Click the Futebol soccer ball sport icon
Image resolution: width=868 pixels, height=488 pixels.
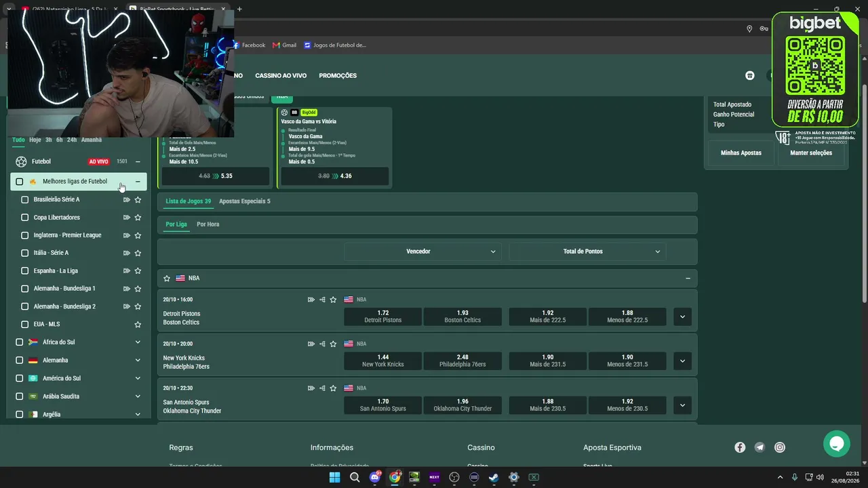point(21,161)
